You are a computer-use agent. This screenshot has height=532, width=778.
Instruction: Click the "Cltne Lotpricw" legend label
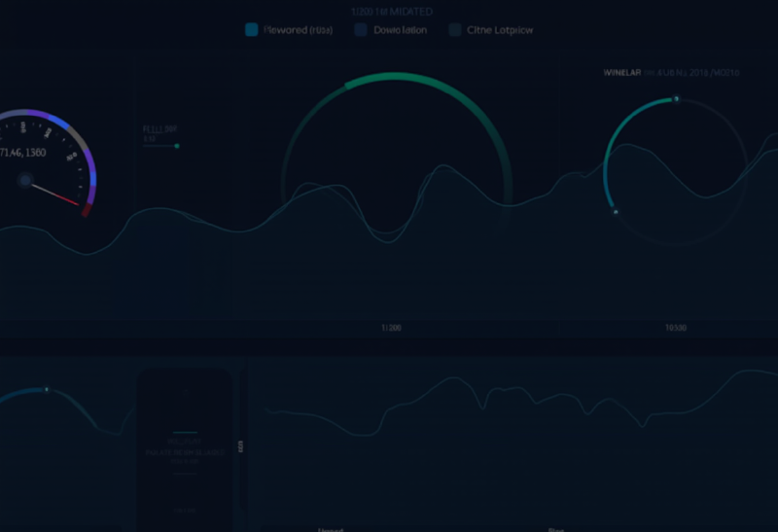tap(500, 30)
